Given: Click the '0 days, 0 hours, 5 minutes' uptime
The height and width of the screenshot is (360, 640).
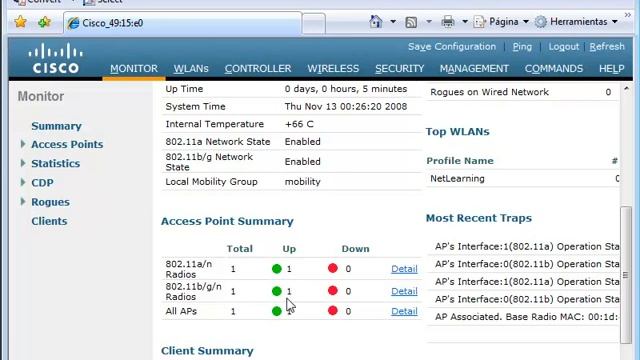Looking at the screenshot, I should [x=346, y=89].
